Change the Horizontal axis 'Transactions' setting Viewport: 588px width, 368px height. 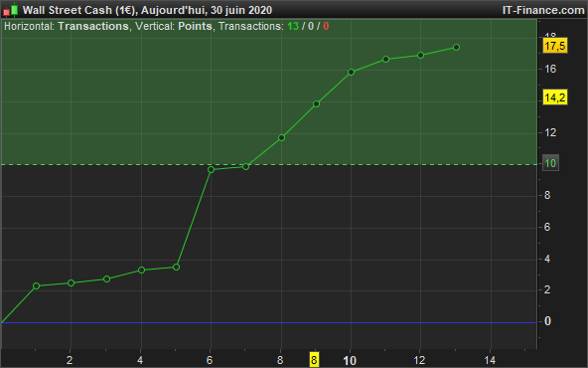coord(93,26)
